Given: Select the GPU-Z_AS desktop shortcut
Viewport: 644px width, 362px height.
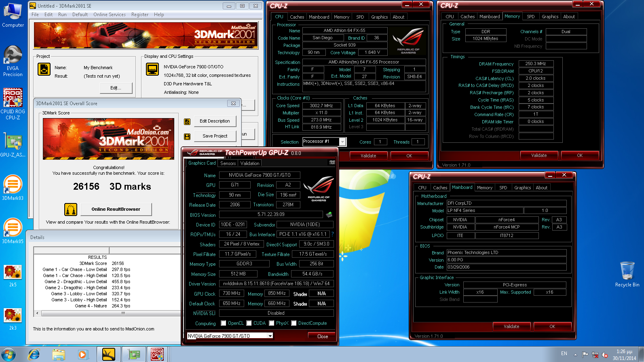Looking at the screenshot, I should tap(13, 144).
